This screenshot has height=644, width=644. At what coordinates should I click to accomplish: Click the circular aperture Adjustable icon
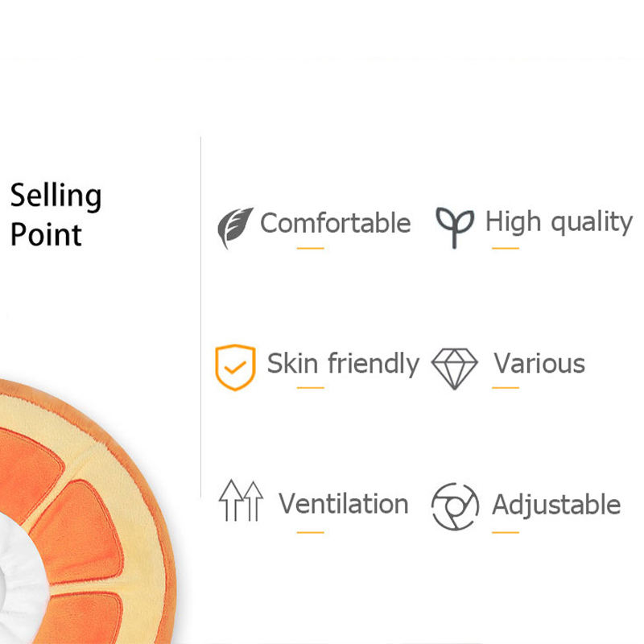coord(455,506)
